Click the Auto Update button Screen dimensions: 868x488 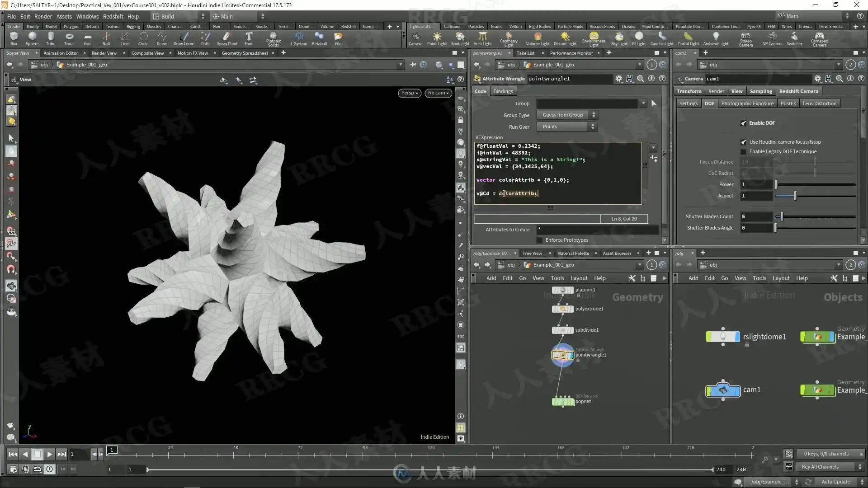(x=835, y=482)
